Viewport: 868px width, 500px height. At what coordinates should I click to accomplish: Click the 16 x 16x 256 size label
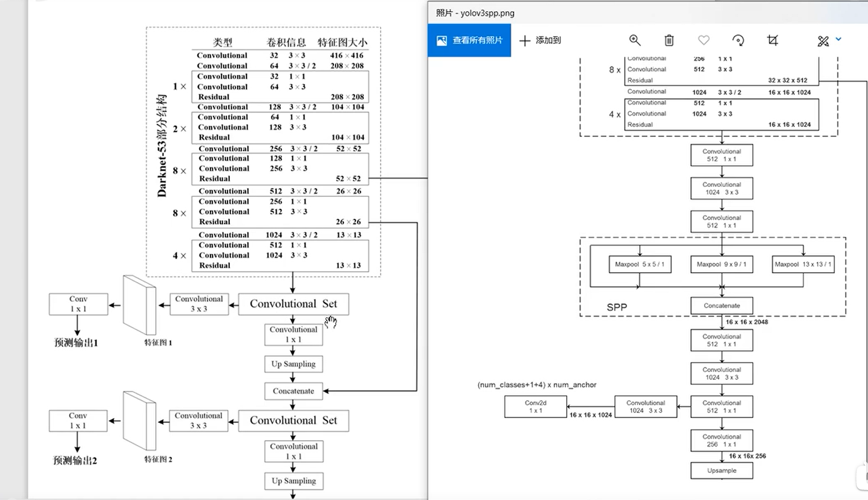(747, 456)
